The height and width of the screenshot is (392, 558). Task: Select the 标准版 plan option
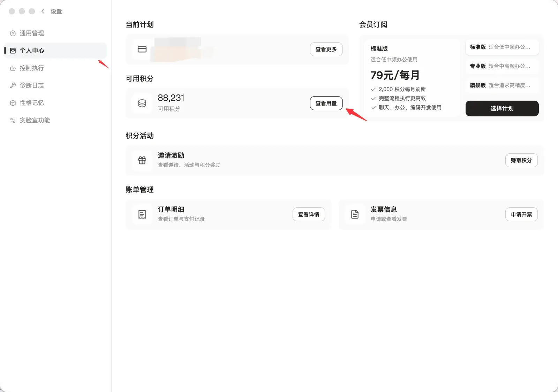502,47
